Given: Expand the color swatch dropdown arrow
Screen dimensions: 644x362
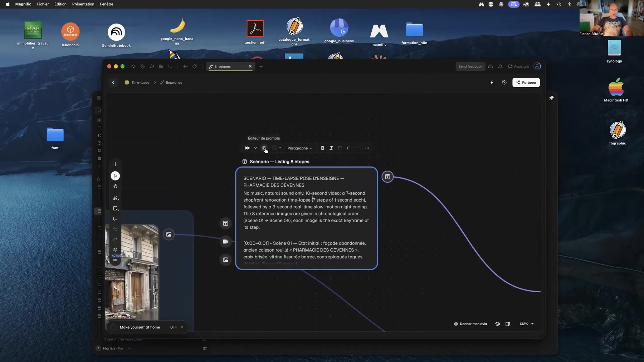Looking at the screenshot, I should click(280, 148).
